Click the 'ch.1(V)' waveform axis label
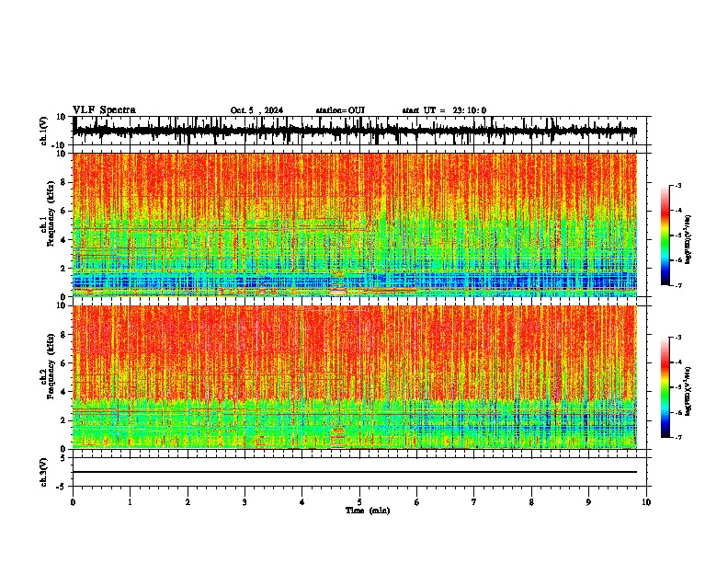The height and width of the screenshot is (563, 728). pyautogui.click(x=44, y=131)
